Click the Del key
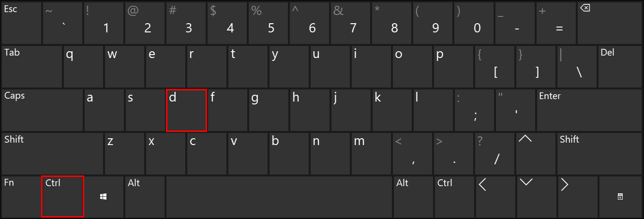The image size is (644, 219). tap(620, 66)
